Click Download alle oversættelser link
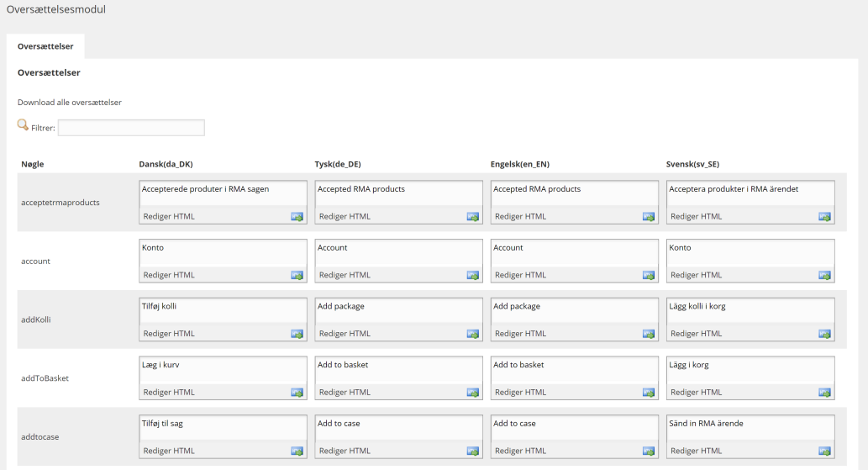The width and height of the screenshot is (868, 470). pyautogui.click(x=70, y=103)
